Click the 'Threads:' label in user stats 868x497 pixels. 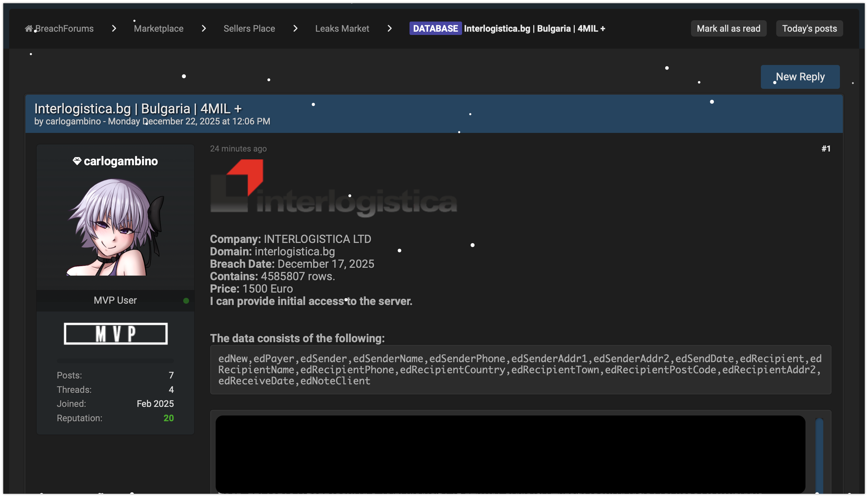tap(74, 390)
